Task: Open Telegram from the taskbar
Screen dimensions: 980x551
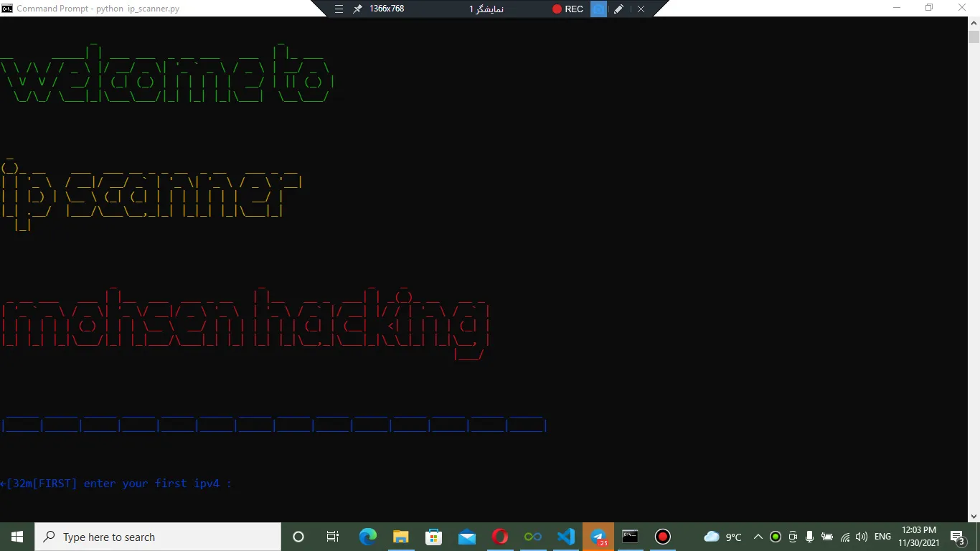Action: (x=598, y=537)
